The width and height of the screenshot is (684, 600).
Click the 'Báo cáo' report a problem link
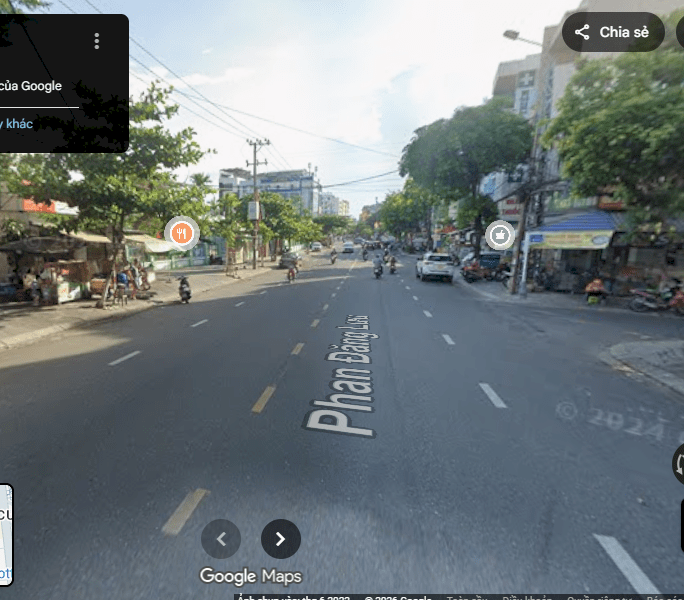(x=664, y=597)
